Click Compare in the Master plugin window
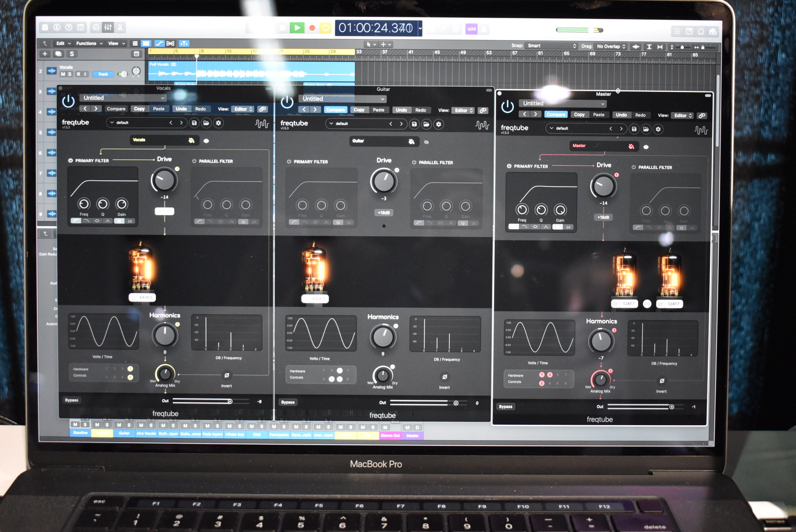 coord(556,114)
